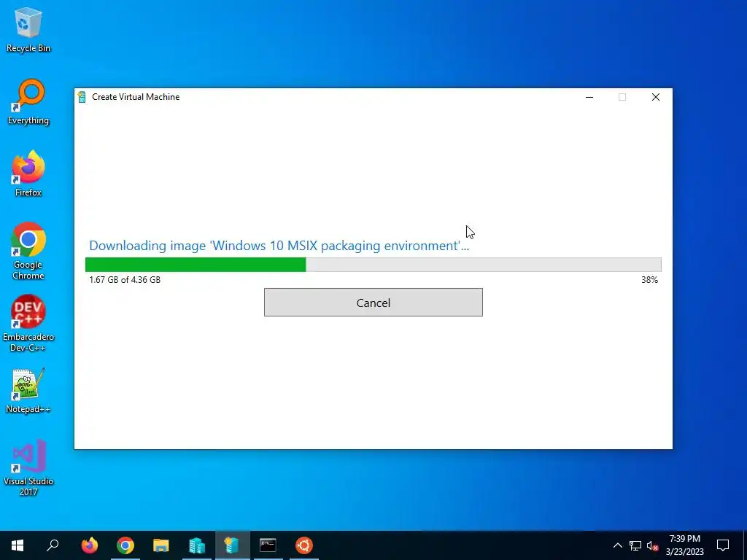The width and height of the screenshot is (747, 560).
Task: Open the Action Center notifications icon
Action: [x=723, y=545]
